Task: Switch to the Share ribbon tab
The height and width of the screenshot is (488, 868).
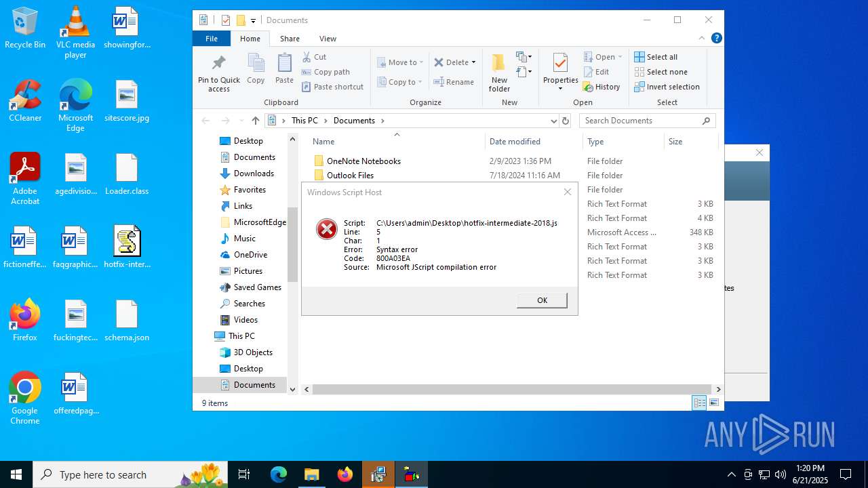Action: tap(290, 39)
